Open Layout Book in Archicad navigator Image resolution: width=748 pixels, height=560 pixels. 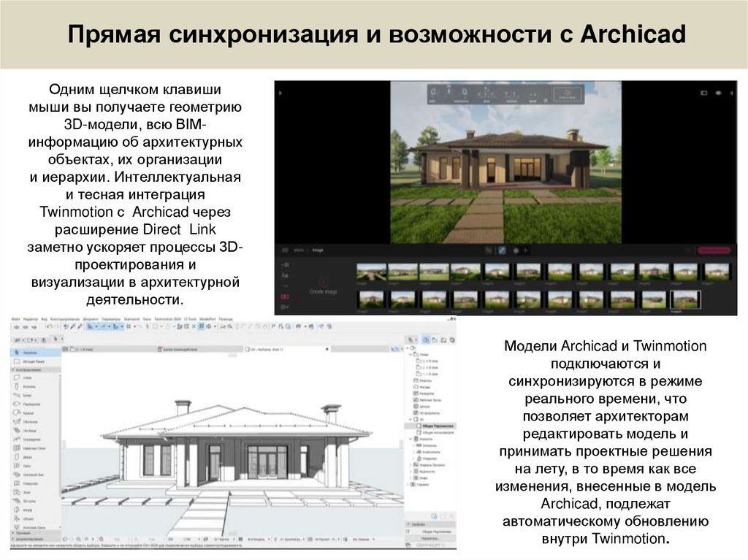tap(443, 340)
